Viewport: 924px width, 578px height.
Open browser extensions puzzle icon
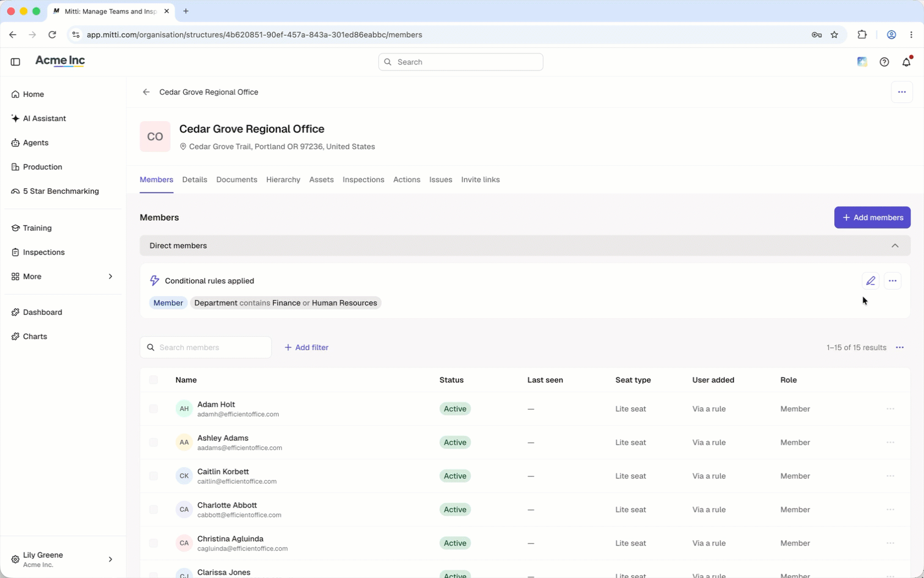(862, 35)
